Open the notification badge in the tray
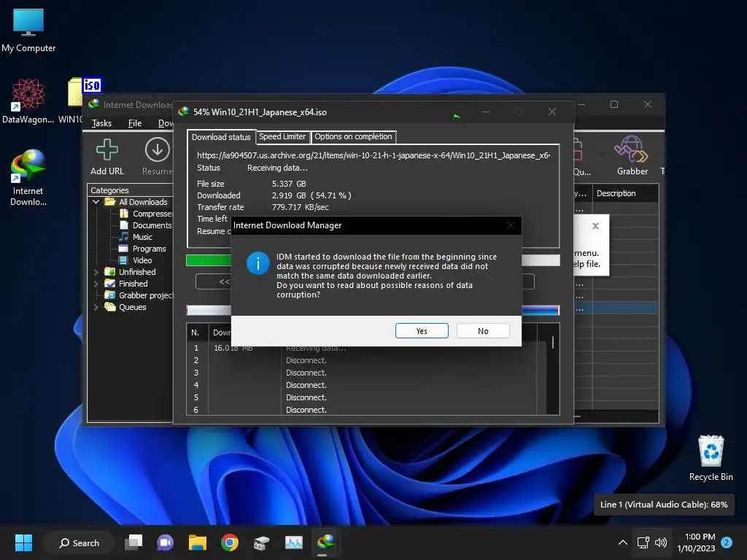This screenshot has height=560, width=747. click(727, 542)
